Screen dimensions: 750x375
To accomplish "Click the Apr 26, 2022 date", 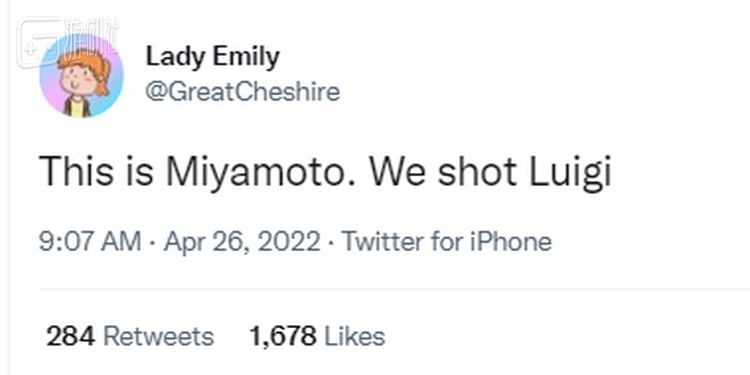I will pos(242,241).
